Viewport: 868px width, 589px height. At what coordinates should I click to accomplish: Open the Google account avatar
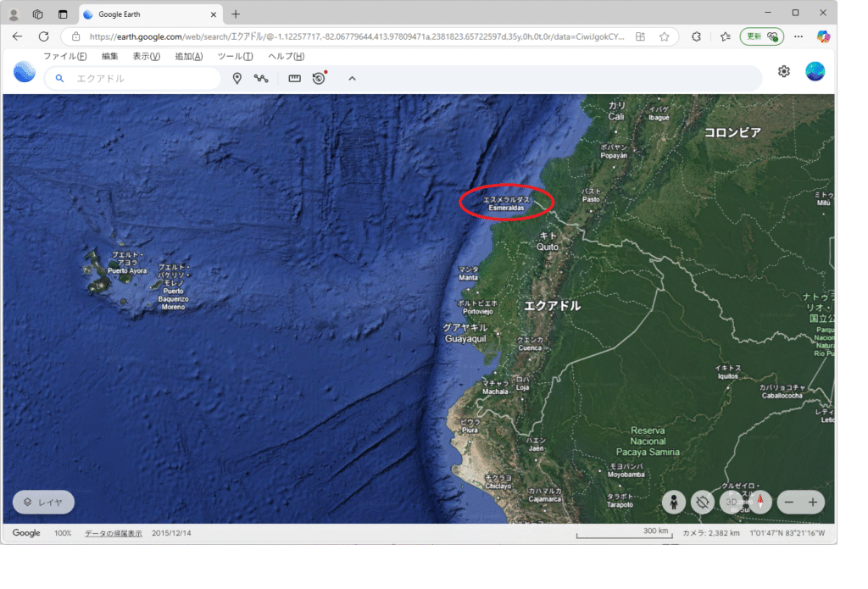(x=815, y=71)
